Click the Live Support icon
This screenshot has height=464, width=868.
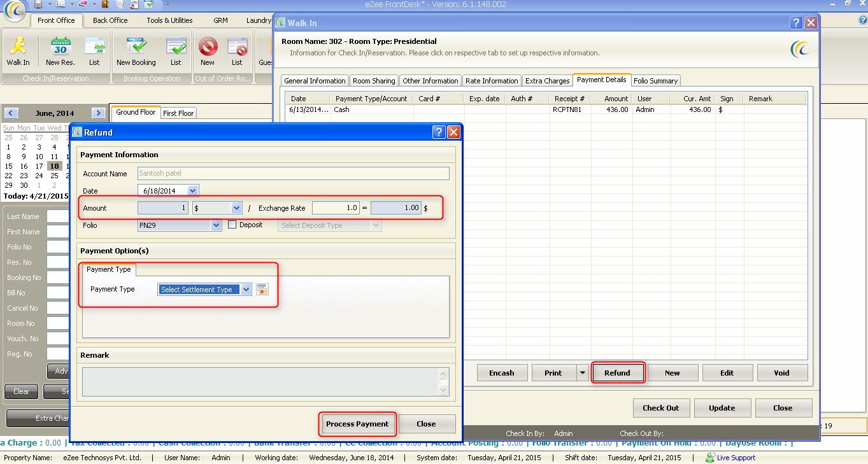click(710, 458)
